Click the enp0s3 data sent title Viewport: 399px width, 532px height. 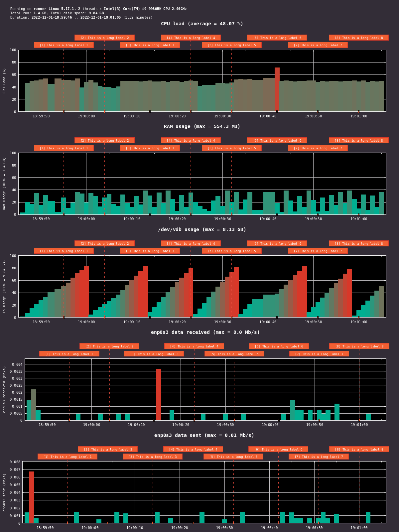point(204,435)
